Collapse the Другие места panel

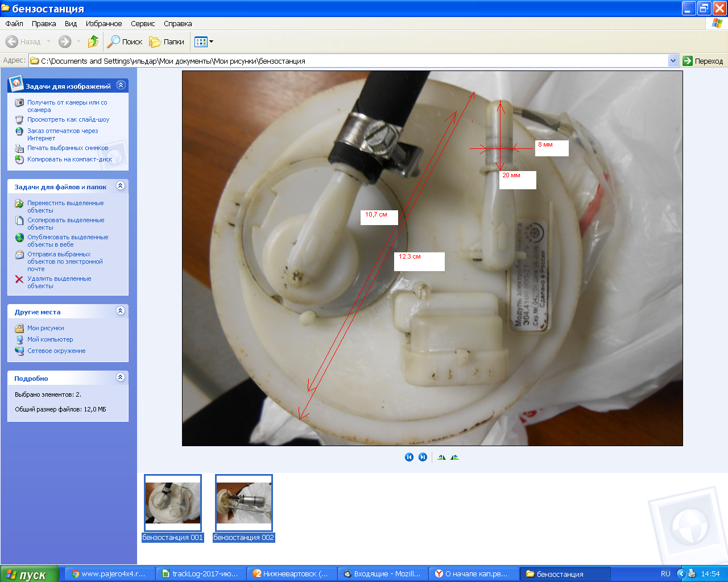tap(120, 311)
